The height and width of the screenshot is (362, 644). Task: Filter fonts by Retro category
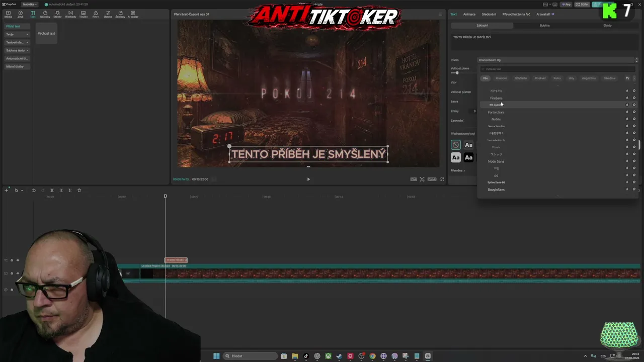[x=557, y=78]
